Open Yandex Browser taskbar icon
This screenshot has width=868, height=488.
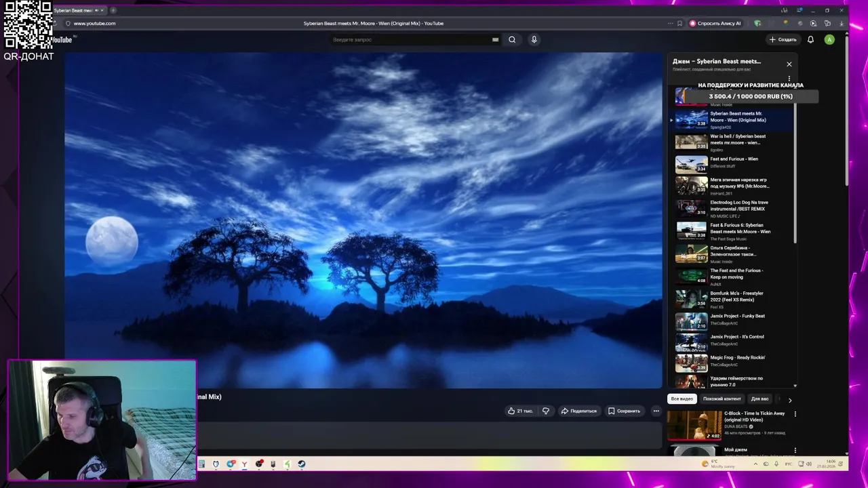pos(245,464)
